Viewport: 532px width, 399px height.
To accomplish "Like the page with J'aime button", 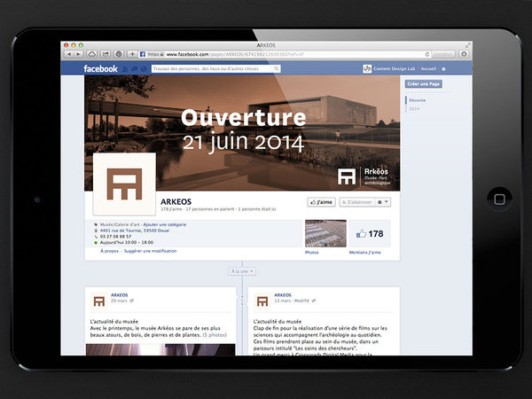I will [x=321, y=202].
